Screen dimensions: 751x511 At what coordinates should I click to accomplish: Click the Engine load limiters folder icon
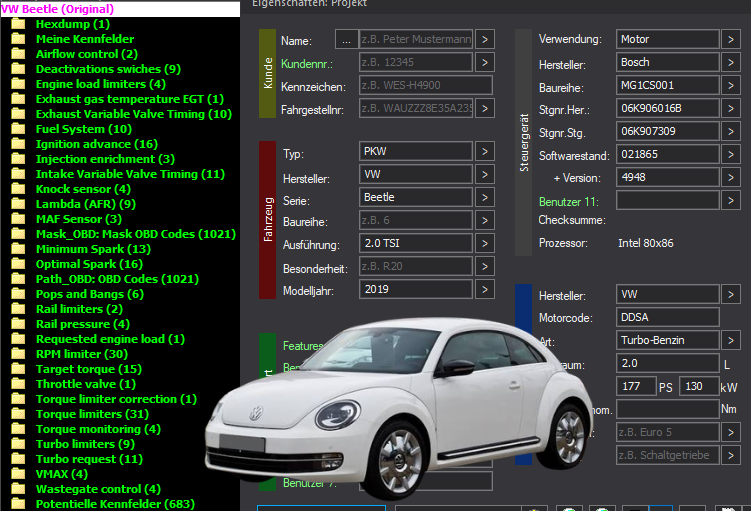click(18, 84)
